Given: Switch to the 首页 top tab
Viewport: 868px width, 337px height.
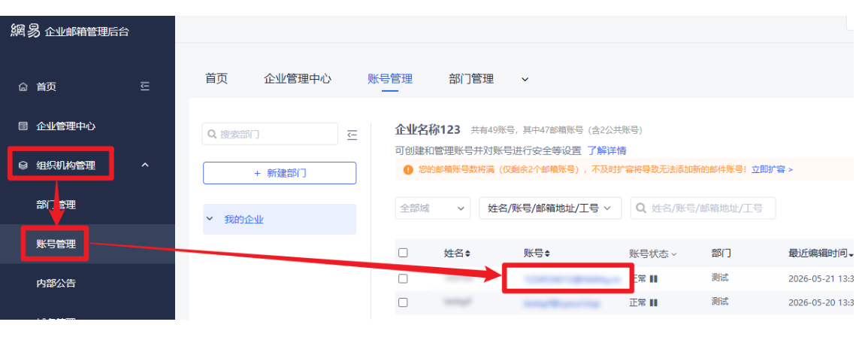Looking at the screenshot, I should [216, 79].
